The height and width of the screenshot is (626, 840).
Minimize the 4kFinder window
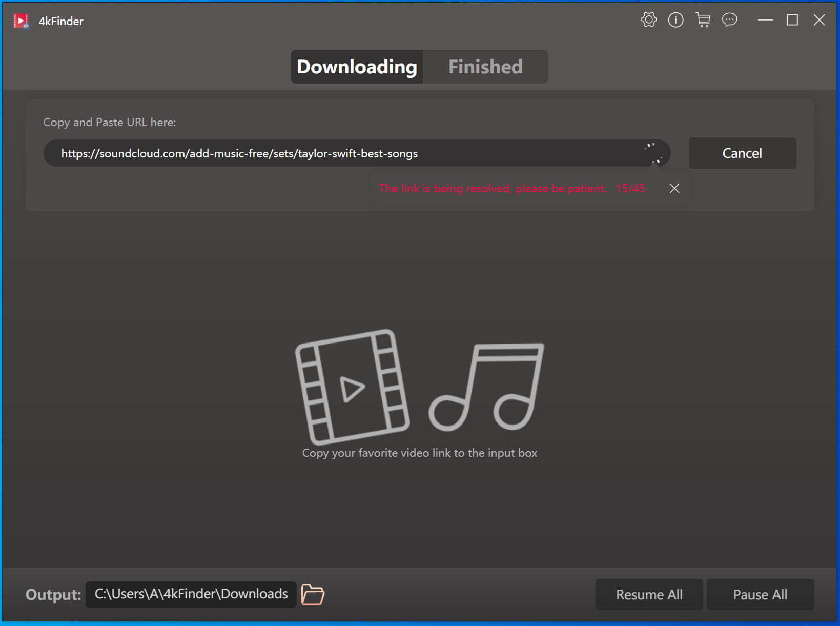point(765,20)
